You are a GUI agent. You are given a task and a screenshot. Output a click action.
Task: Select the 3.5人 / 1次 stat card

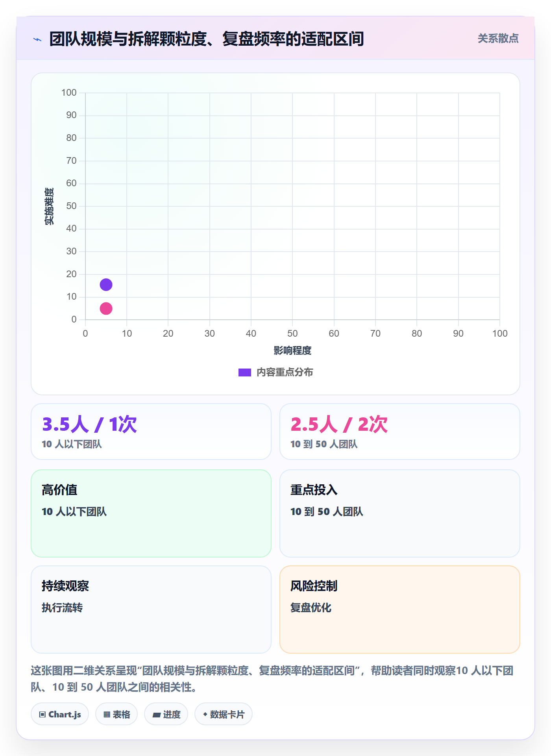tap(151, 432)
